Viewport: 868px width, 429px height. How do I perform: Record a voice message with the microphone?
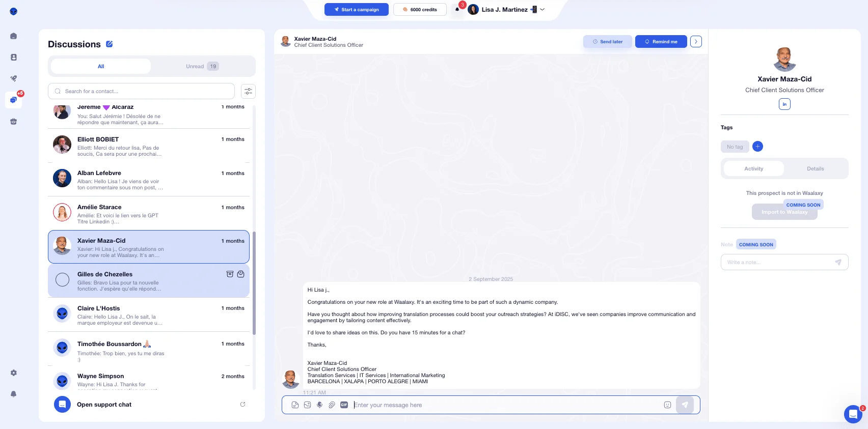tap(319, 405)
